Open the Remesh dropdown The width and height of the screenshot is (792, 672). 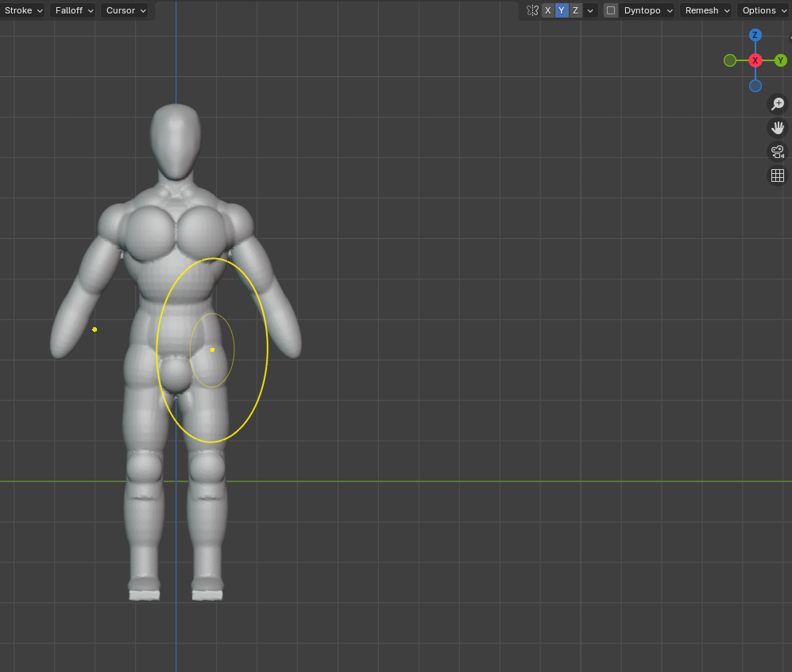point(705,10)
